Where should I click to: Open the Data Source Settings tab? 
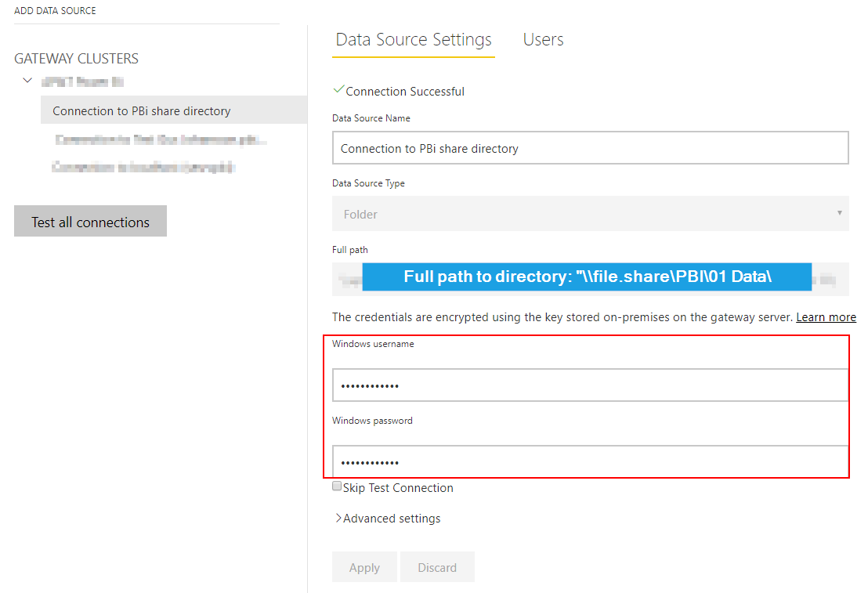click(413, 40)
